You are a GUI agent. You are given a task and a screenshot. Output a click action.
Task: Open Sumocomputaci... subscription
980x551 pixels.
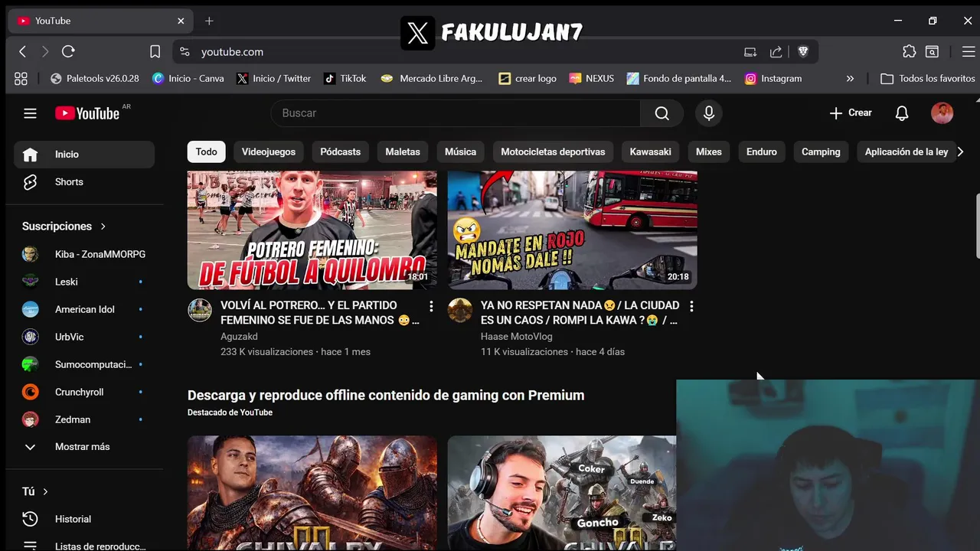pos(84,364)
